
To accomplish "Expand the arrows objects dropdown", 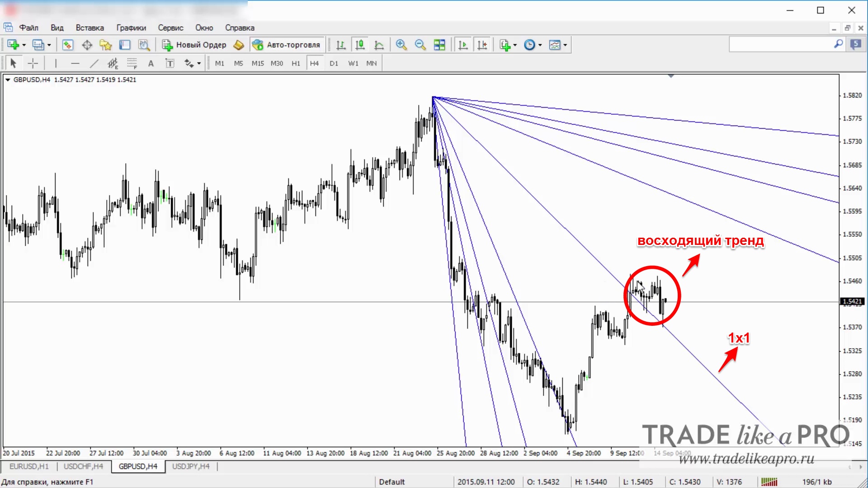I will [x=199, y=63].
